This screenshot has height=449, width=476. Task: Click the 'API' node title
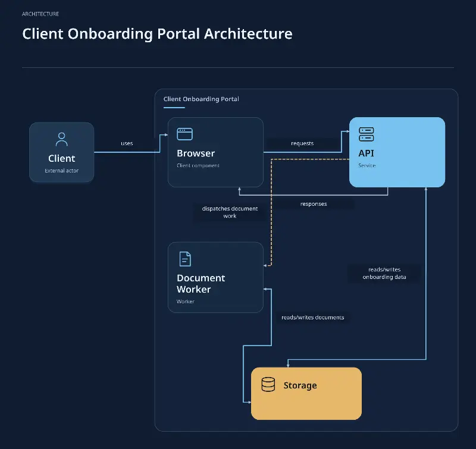tap(366, 153)
